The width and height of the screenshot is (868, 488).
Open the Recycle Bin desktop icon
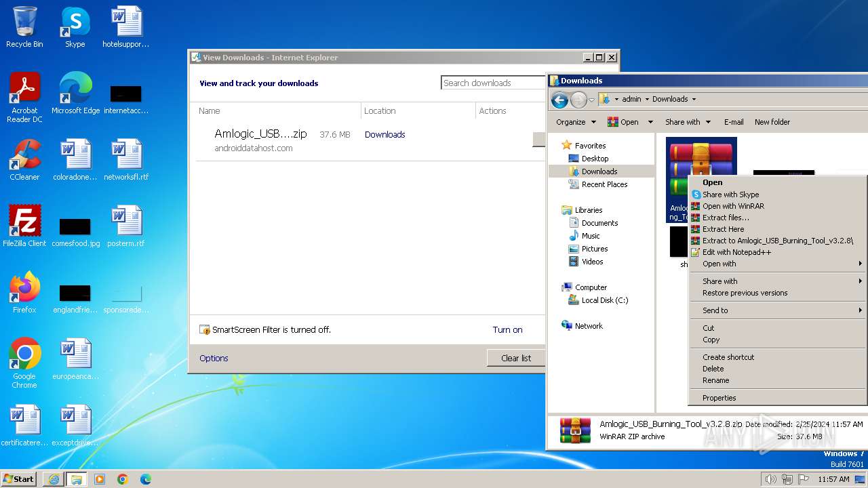pos(24,27)
